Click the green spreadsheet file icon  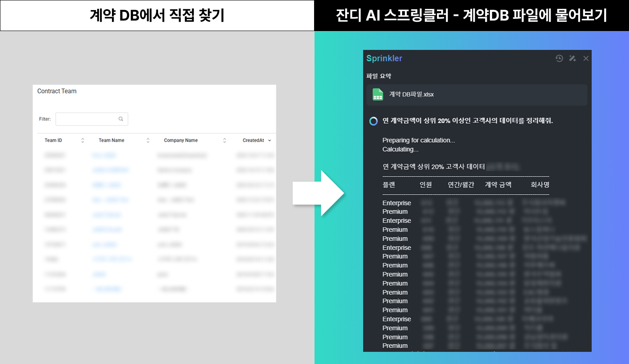[x=378, y=94]
